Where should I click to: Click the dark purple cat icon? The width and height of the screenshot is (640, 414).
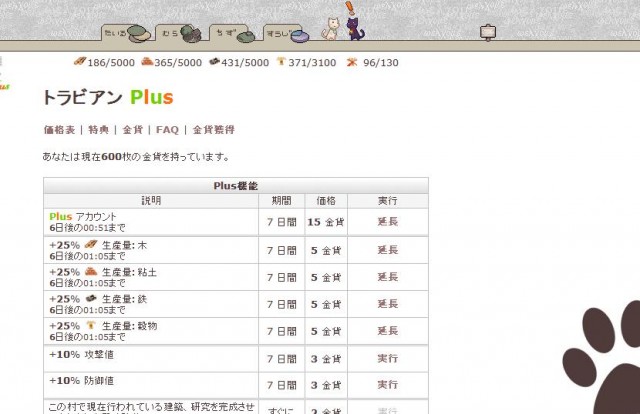[354, 28]
